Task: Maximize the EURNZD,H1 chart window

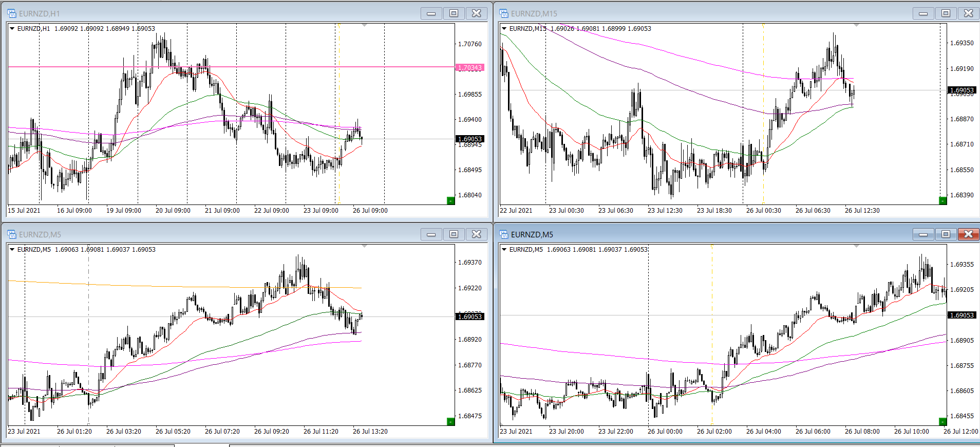Action: [x=454, y=13]
